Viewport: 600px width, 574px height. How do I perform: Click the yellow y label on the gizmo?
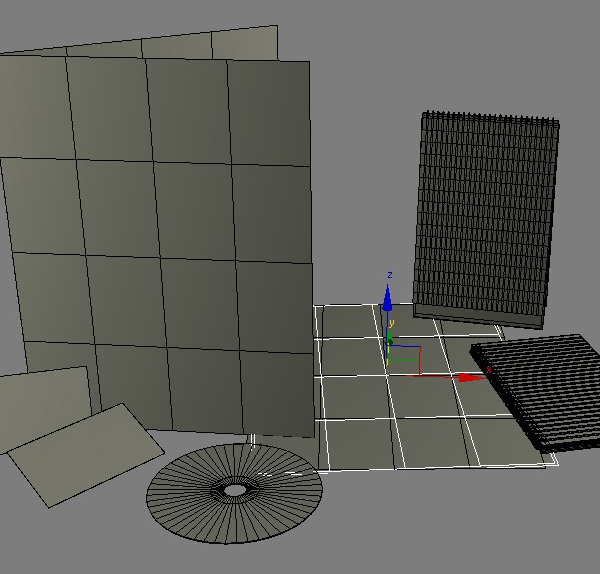click(x=392, y=323)
